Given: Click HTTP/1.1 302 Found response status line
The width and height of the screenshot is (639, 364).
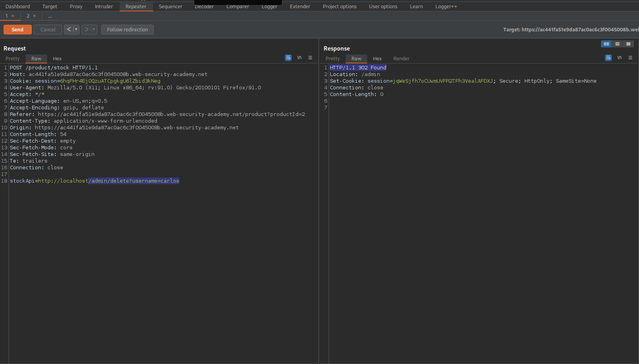Looking at the screenshot, I should pos(358,68).
